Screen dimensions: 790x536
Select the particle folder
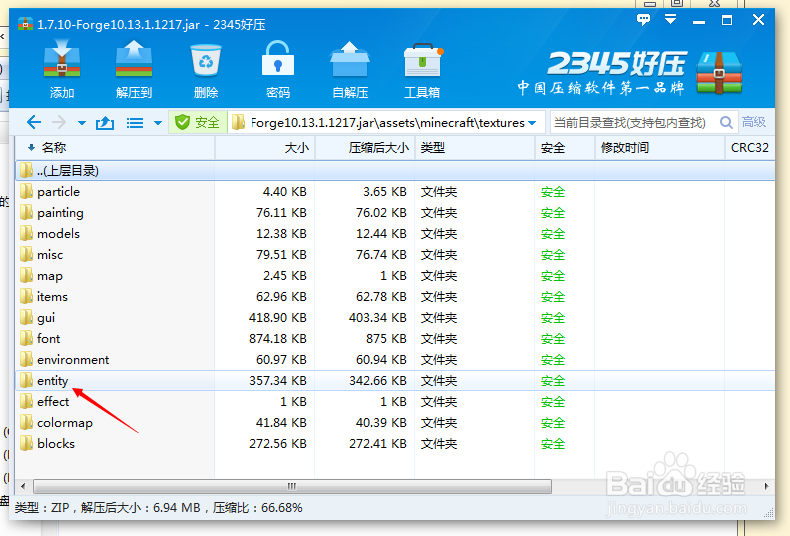click(x=395, y=192)
